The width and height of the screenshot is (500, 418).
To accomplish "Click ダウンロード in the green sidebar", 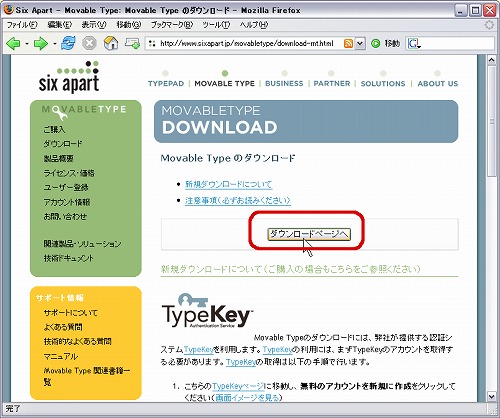I will [63, 144].
